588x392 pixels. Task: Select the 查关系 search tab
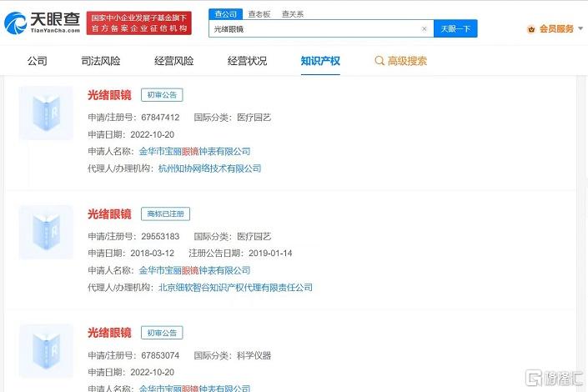[293, 14]
